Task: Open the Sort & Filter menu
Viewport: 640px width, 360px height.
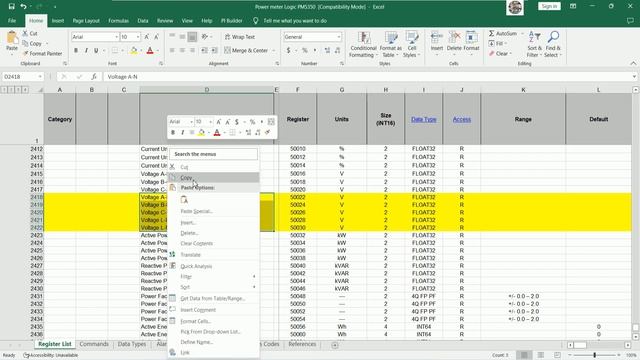Action: click(x=534, y=44)
